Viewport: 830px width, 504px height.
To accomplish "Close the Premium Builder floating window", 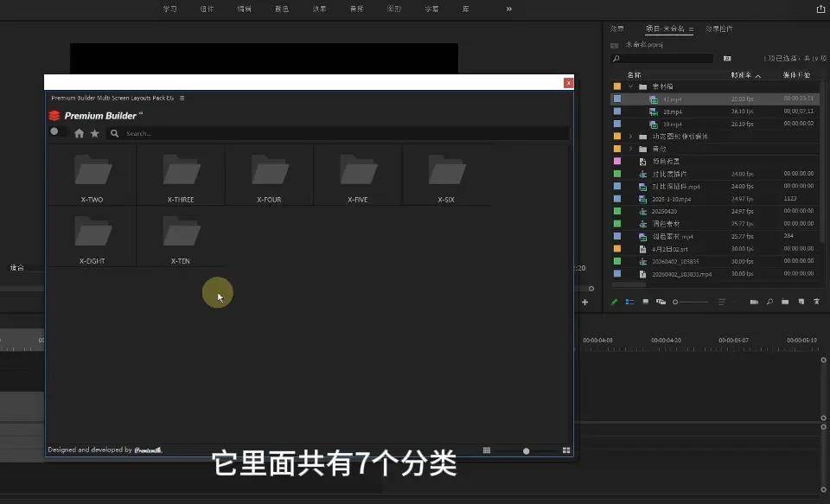I will 569,83.
